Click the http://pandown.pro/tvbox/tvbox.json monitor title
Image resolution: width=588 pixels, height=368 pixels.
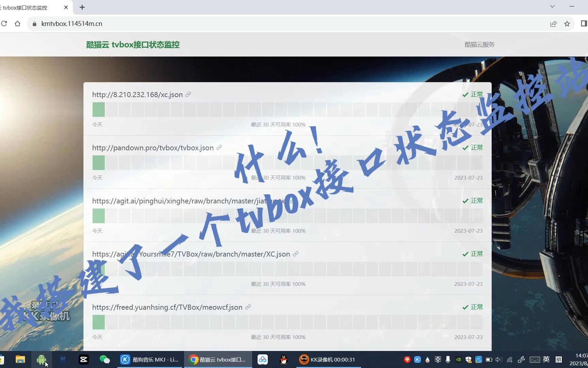pyautogui.click(x=153, y=148)
